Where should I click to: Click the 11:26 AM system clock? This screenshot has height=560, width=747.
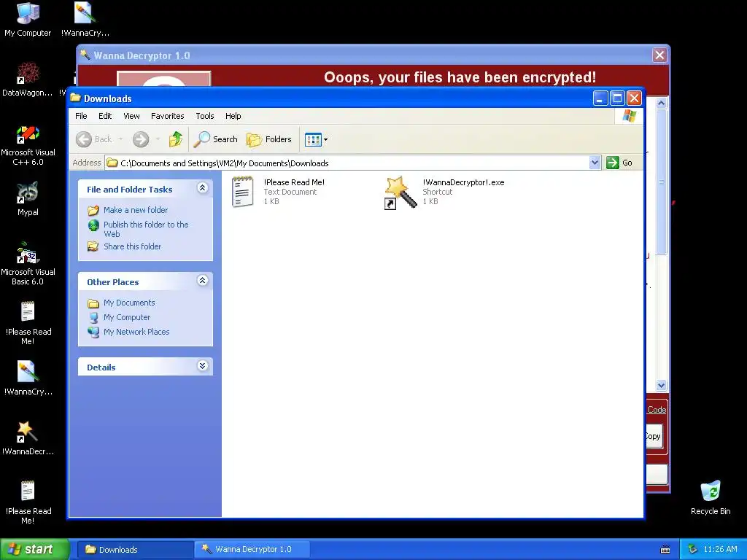click(x=720, y=550)
